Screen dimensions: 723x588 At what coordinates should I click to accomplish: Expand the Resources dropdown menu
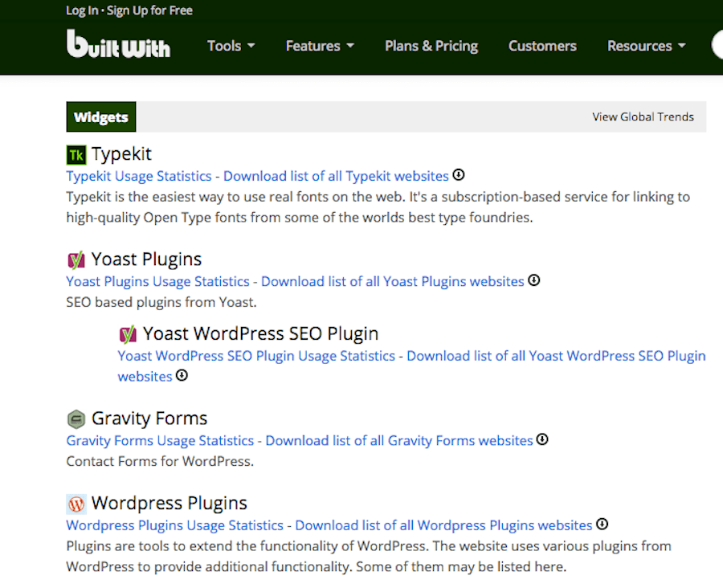click(x=647, y=46)
